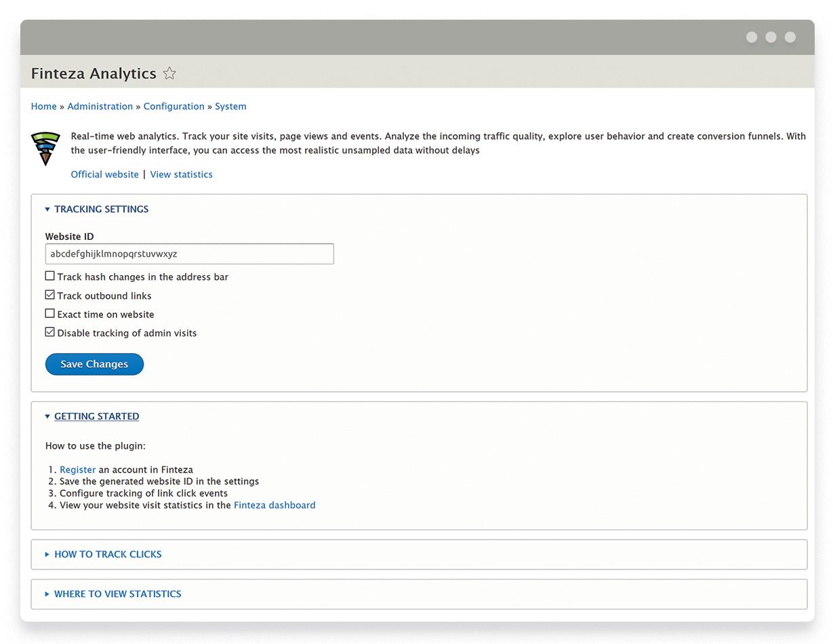Viewport: 833px width, 644px height.
Task: Click the View statistics link
Action: [181, 174]
